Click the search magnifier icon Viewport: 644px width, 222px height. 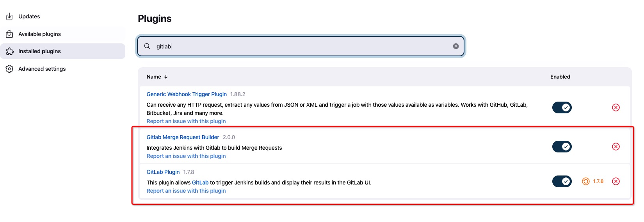[x=147, y=46]
